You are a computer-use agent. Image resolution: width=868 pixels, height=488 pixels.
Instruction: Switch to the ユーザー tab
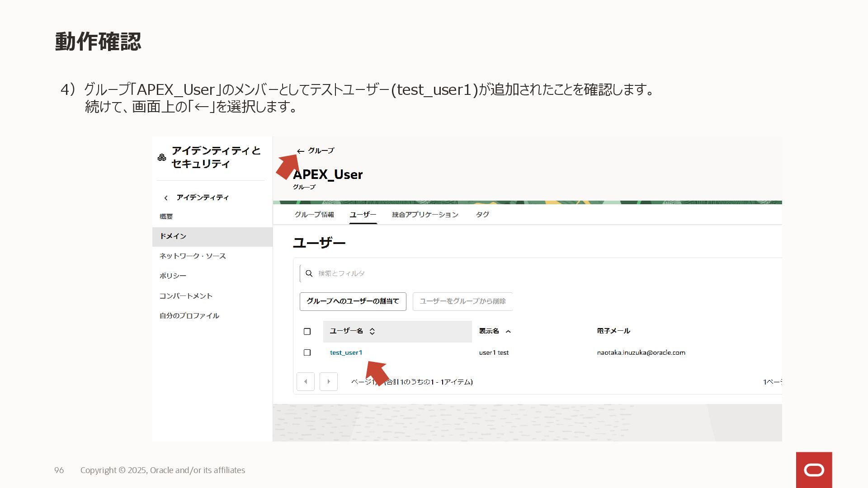(x=363, y=215)
